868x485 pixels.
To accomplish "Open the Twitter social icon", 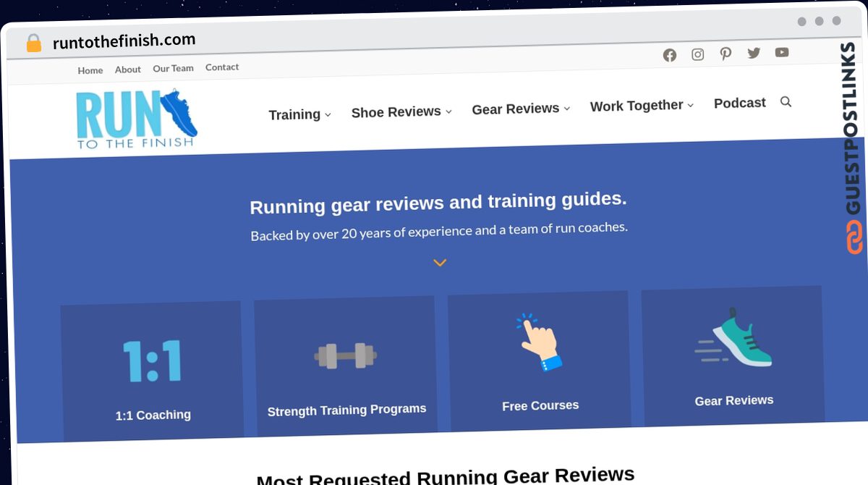I will coord(754,53).
